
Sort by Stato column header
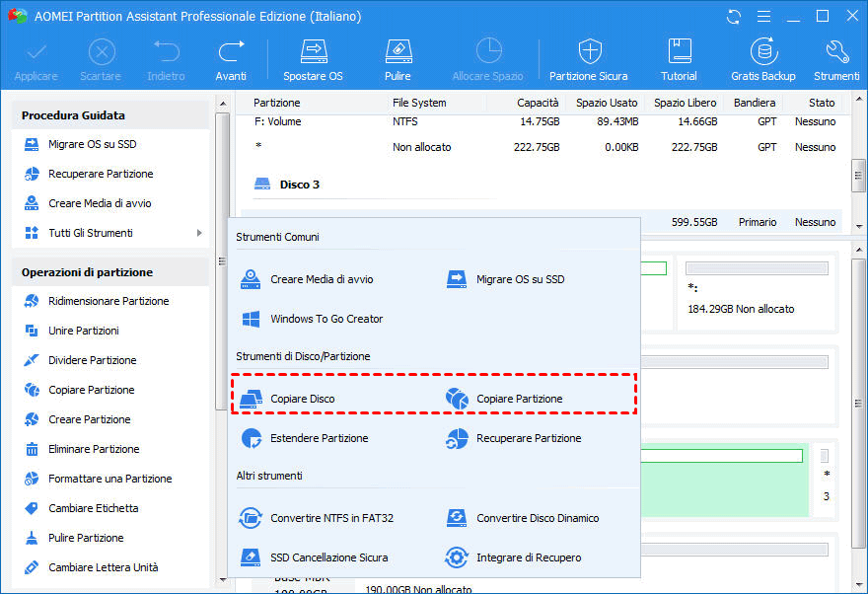pos(822,103)
